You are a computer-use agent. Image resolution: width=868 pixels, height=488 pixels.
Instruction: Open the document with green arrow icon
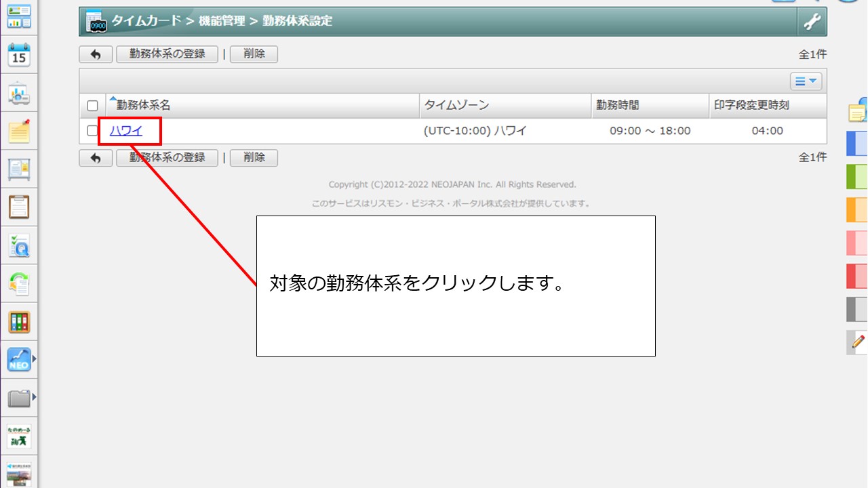point(19,283)
